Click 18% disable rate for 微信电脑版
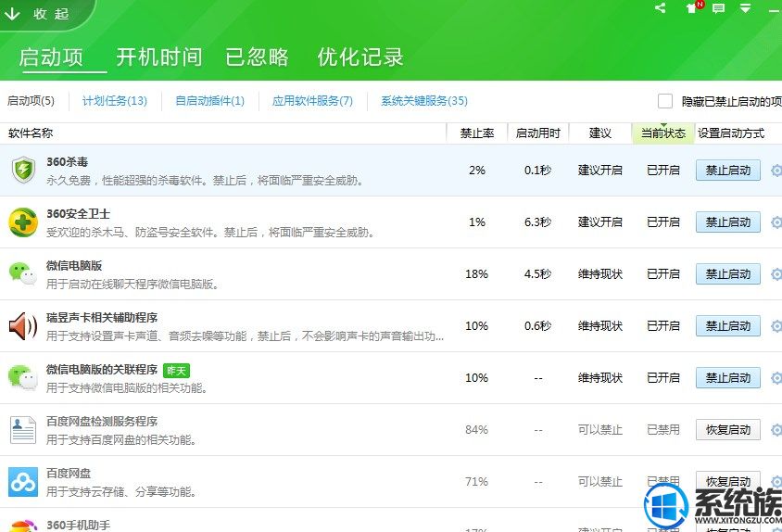 [x=477, y=274]
